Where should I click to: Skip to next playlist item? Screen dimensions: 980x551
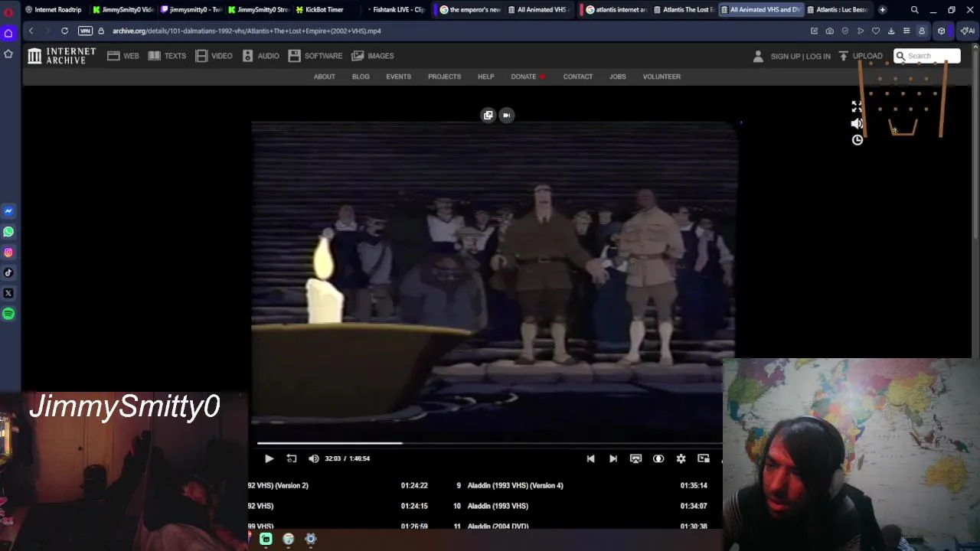(612, 458)
